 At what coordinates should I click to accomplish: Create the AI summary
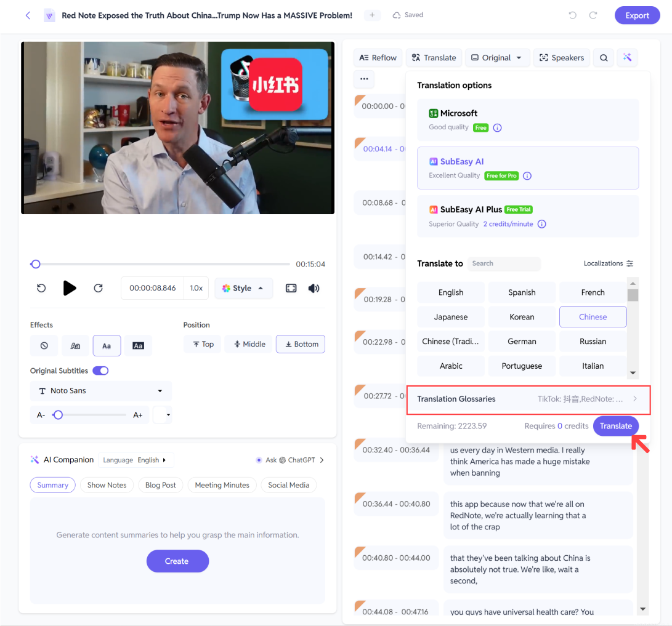click(177, 561)
